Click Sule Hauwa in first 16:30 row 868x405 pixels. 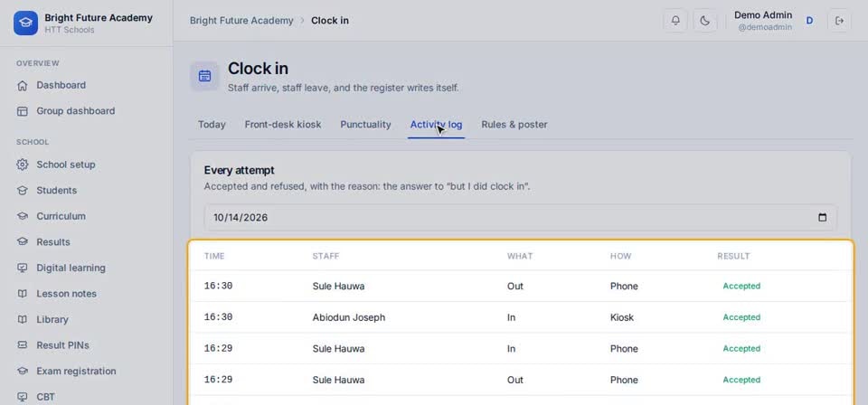pyautogui.click(x=339, y=286)
